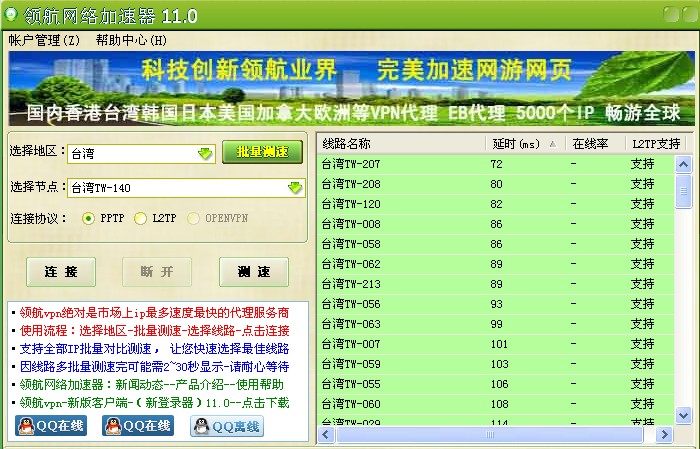Click the 使用流程 red text line
This screenshot has height=449, width=700.
(154, 331)
